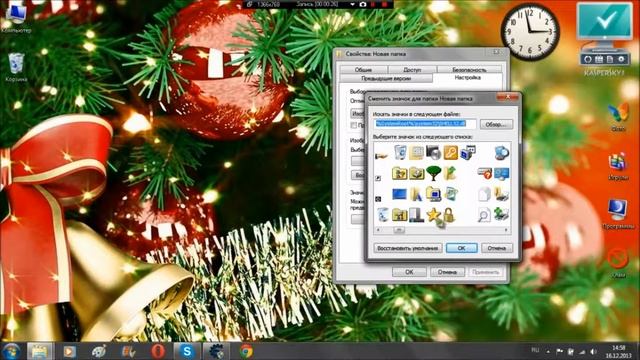
Task: Click the Обзор browse button
Action: 496,124
